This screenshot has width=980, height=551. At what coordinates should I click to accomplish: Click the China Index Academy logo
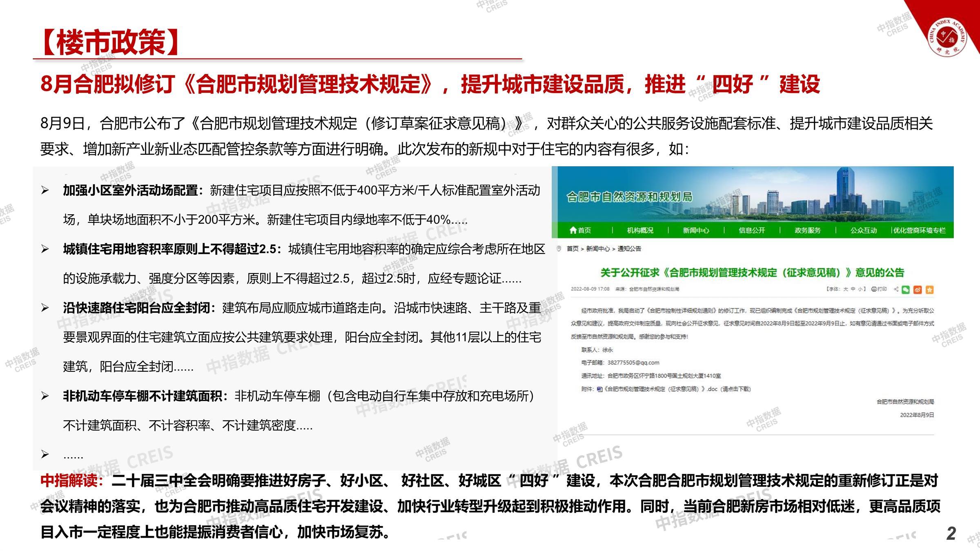click(947, 38)
